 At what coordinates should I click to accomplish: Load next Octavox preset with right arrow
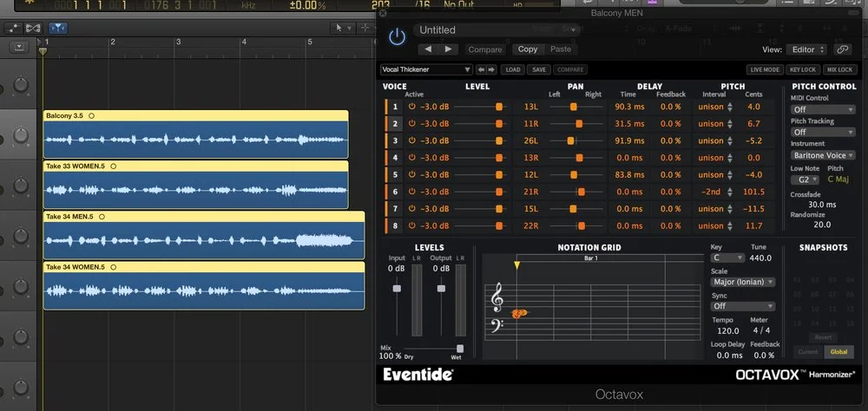coord(490,69)
